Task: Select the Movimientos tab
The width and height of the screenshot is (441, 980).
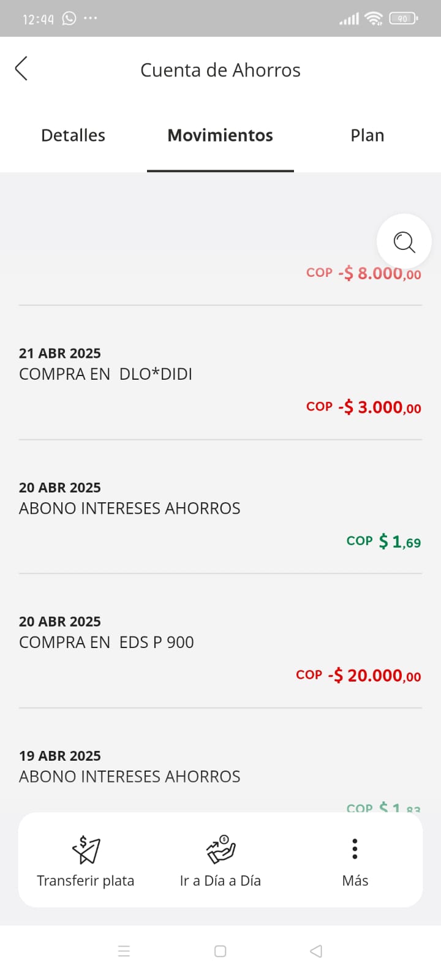Action: (221, 135)
